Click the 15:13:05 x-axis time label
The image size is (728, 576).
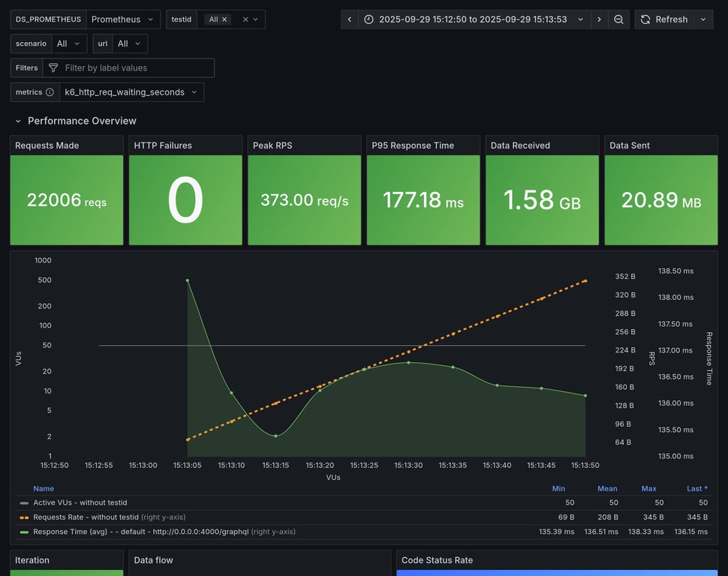pyautogui.click(x=187, y=465)
